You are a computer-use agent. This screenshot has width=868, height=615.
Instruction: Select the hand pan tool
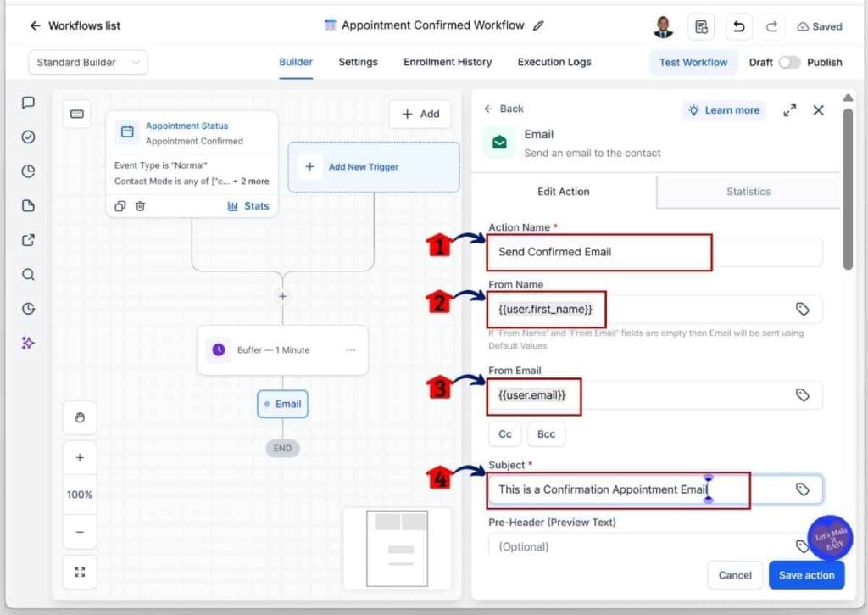tap(80, 417)
